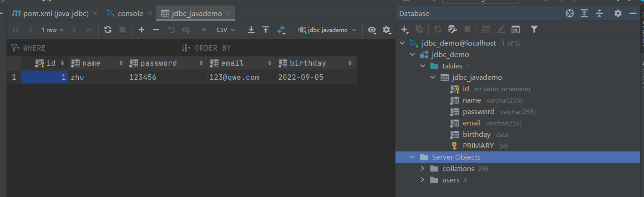Sort by the id column header
Screen dimensions: 644x197
pyautogui.click(x=45, y=63)
